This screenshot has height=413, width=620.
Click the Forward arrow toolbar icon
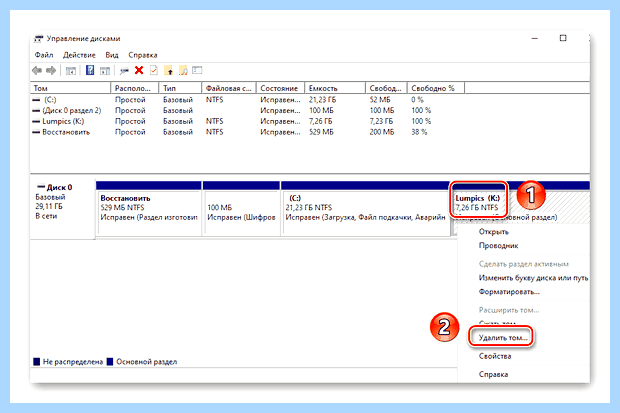[51, 71]
